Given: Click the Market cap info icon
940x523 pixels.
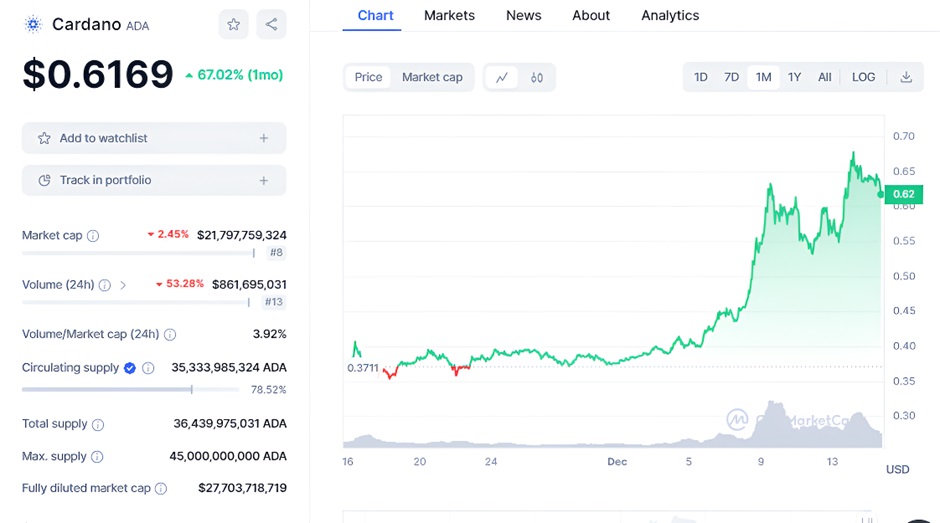Looking at the screenshot, I should coord(93,236).
